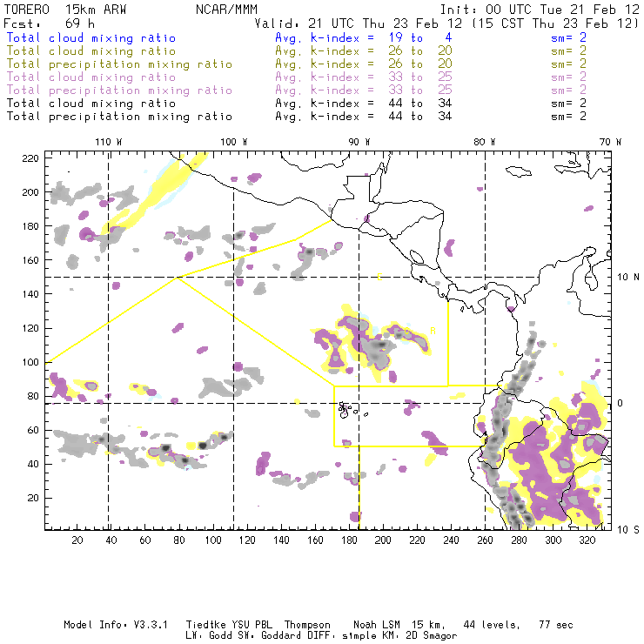Click the blue "Avg. k-index = 19 to 4" text

click(x=364, y=37)
